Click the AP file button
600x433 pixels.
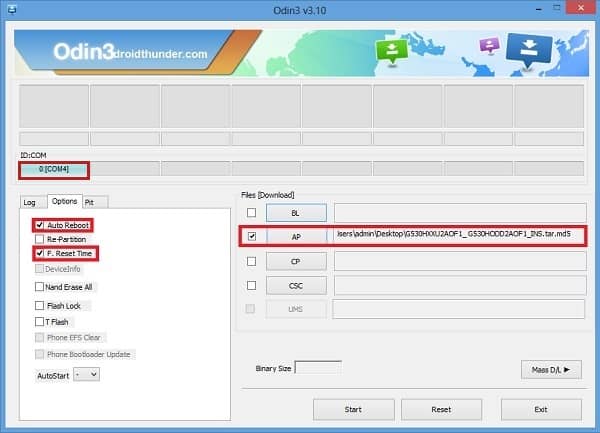tap(296, 237)
